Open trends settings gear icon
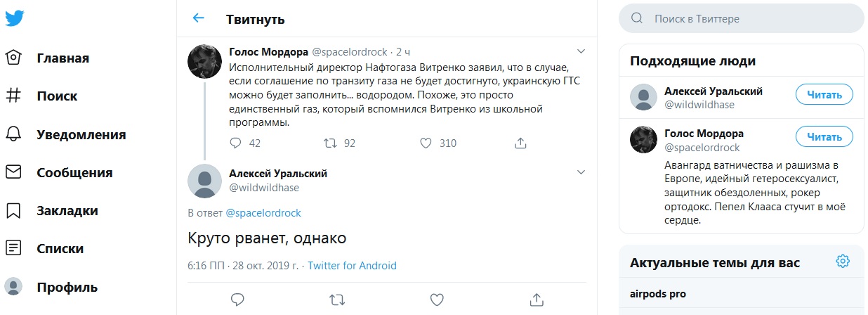Image resolution: width=868 pixels, height=315 pixels. 843,262
